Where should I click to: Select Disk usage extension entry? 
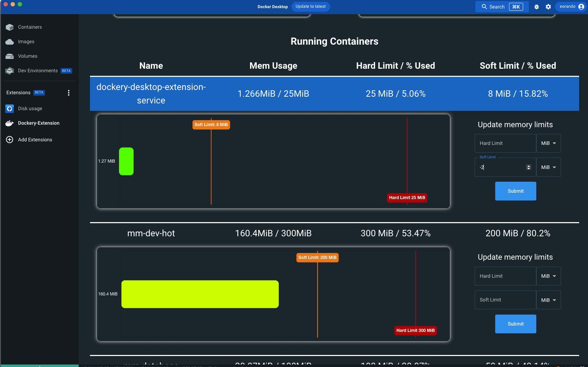coord(30,109)
